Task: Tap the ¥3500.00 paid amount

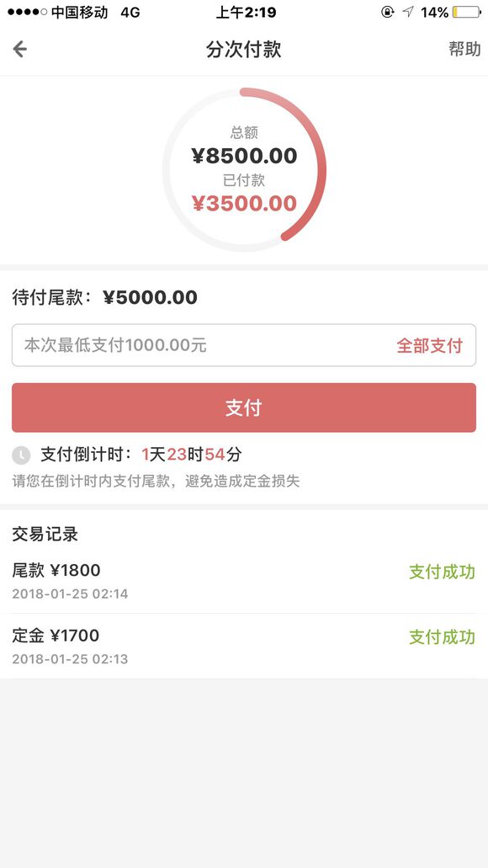Action: [244, 203]
